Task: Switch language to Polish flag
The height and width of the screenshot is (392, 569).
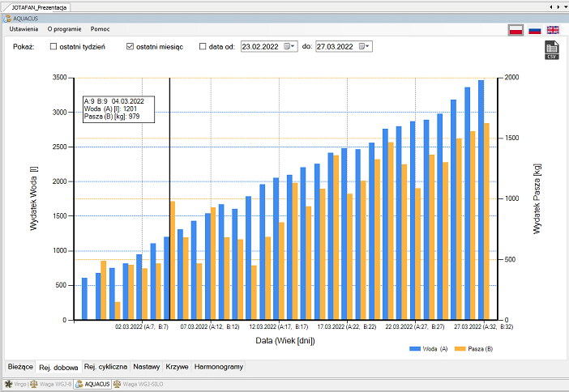Action: click(515, 30)
